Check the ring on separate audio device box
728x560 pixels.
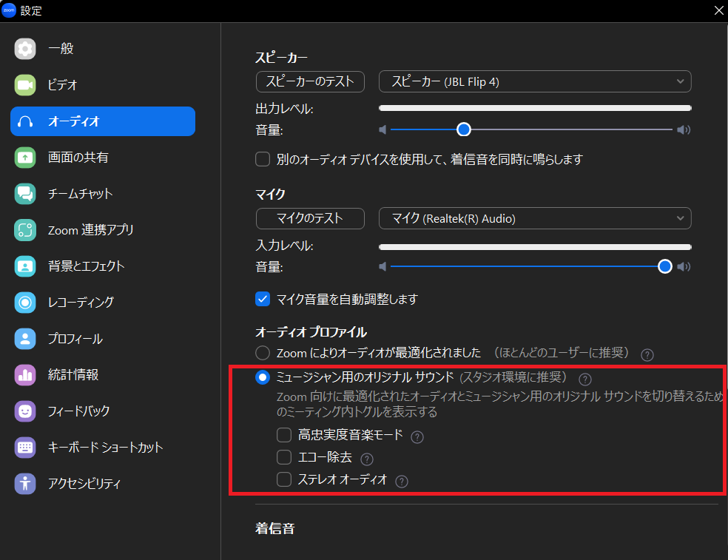[263, 159]
